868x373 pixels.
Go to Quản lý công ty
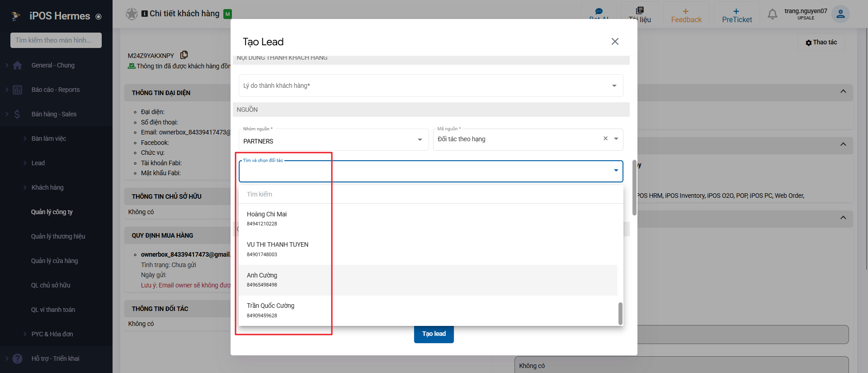[52, 212]
